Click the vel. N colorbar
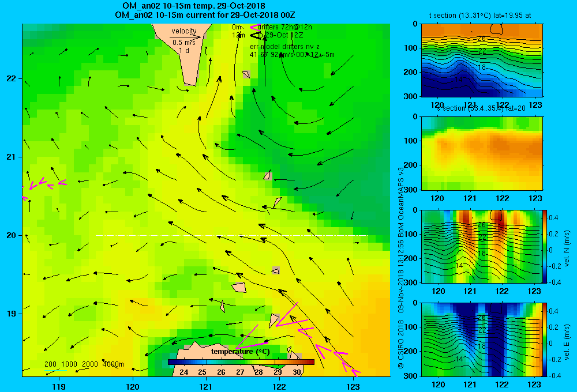The height and width of the screenshot is (392, 577). pyautogui.click(x=545, y=246)
